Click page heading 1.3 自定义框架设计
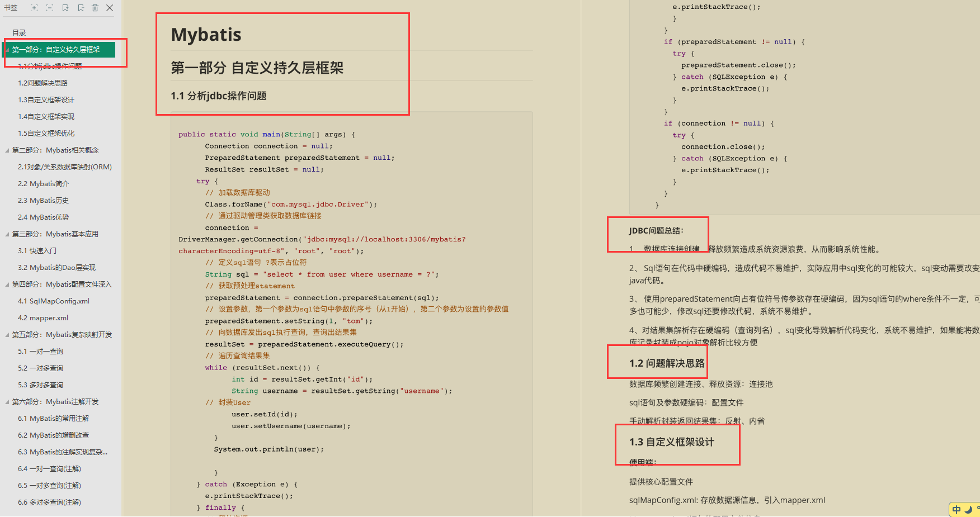The width and height of the screenshot is (980, 517). pos(672,442)
